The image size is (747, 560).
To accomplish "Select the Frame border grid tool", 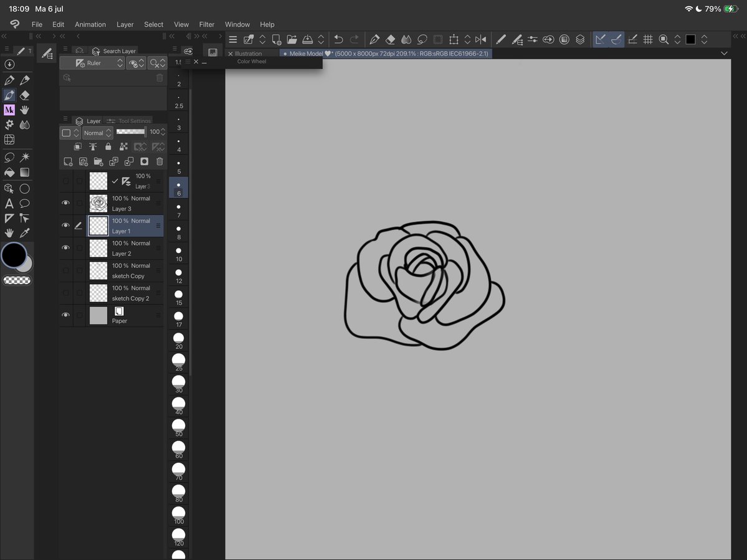I will coord(9,140).
